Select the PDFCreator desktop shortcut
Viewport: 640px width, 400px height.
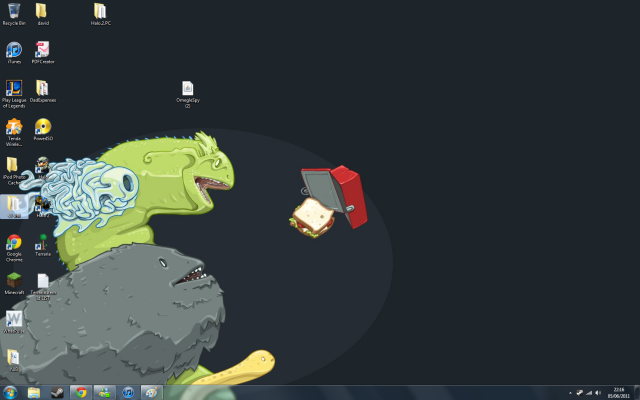[x=42, y=50]
